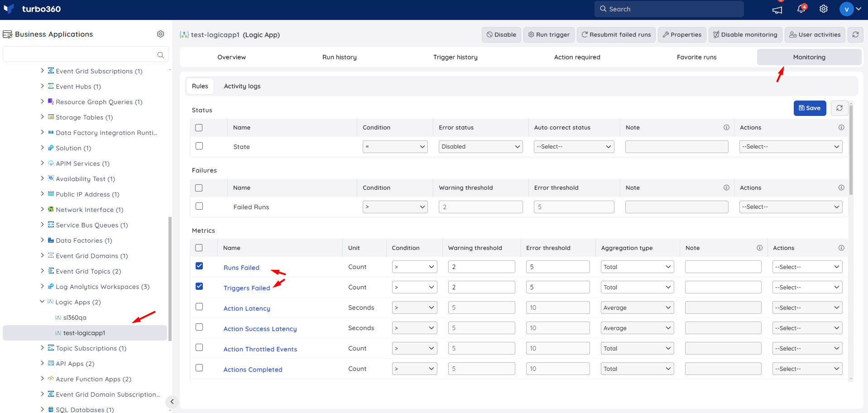Toggle the Status header select-all checkbox
The width and height of the screenshot is (868, 413).
coord(199,128)
